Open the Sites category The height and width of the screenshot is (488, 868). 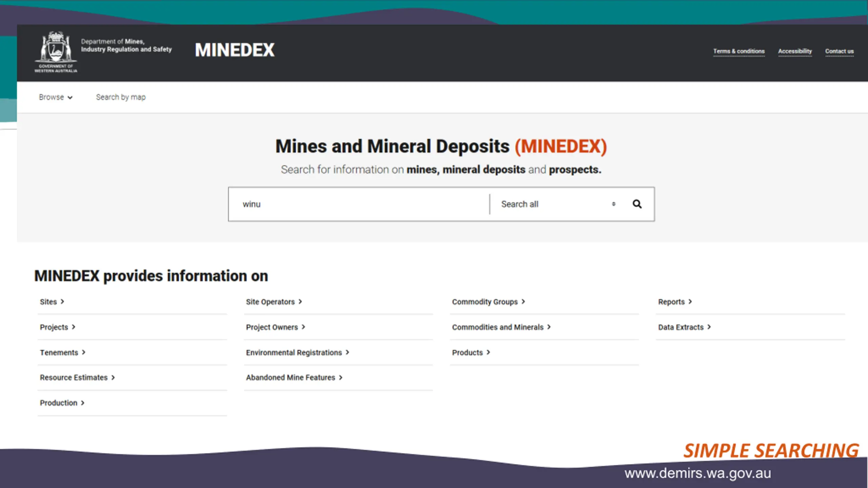tap(52, 302)
